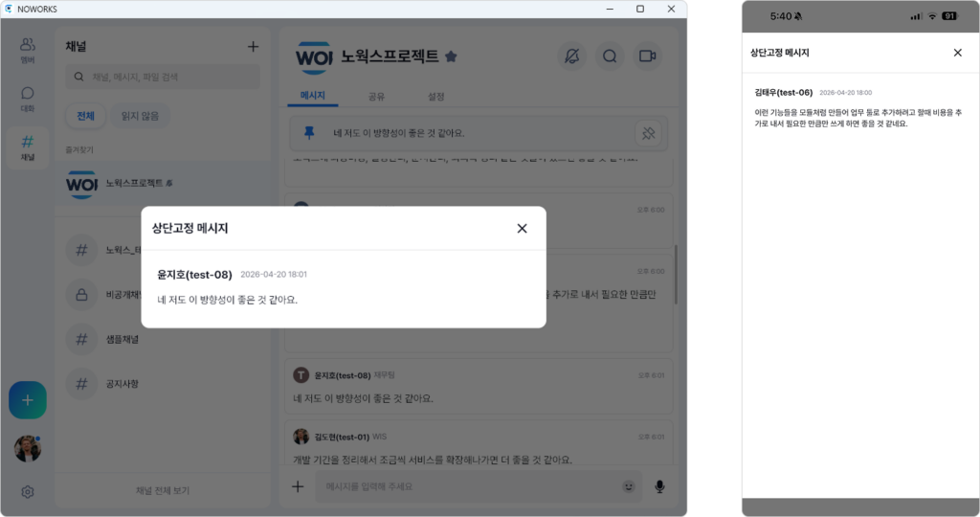
Task: Select the hashtag Channels sidebar icon
Action: click(28, 147)
